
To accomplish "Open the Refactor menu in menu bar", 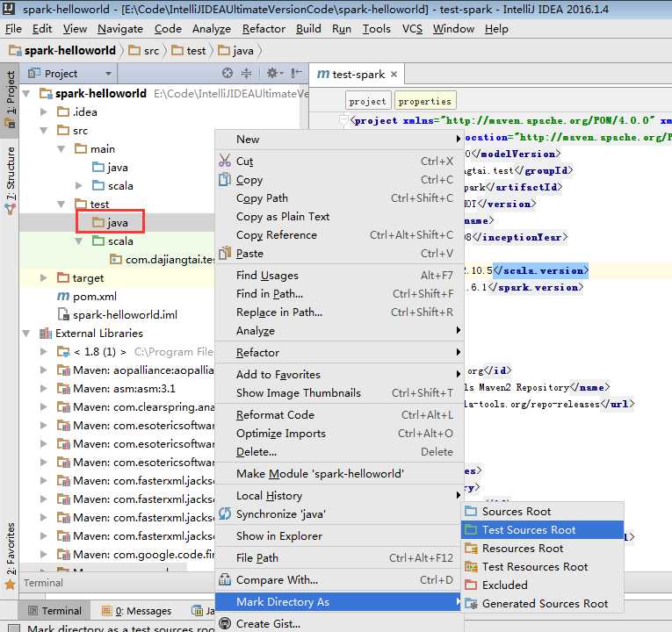I will pos(264,29).
